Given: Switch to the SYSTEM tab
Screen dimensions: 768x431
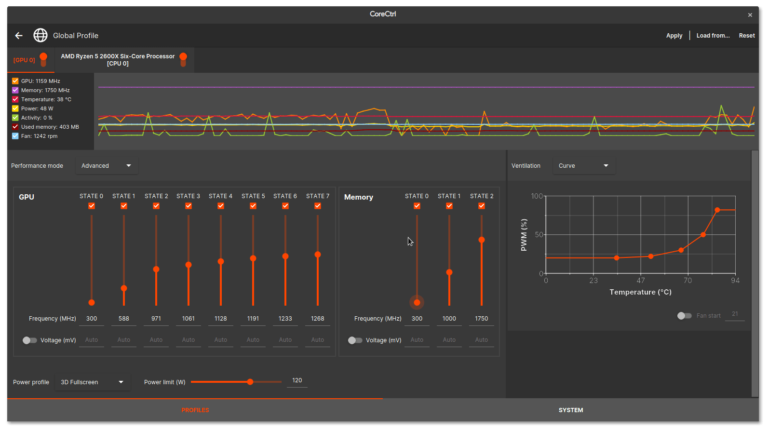Looking at the screenshot, I should tap(571, 410).
